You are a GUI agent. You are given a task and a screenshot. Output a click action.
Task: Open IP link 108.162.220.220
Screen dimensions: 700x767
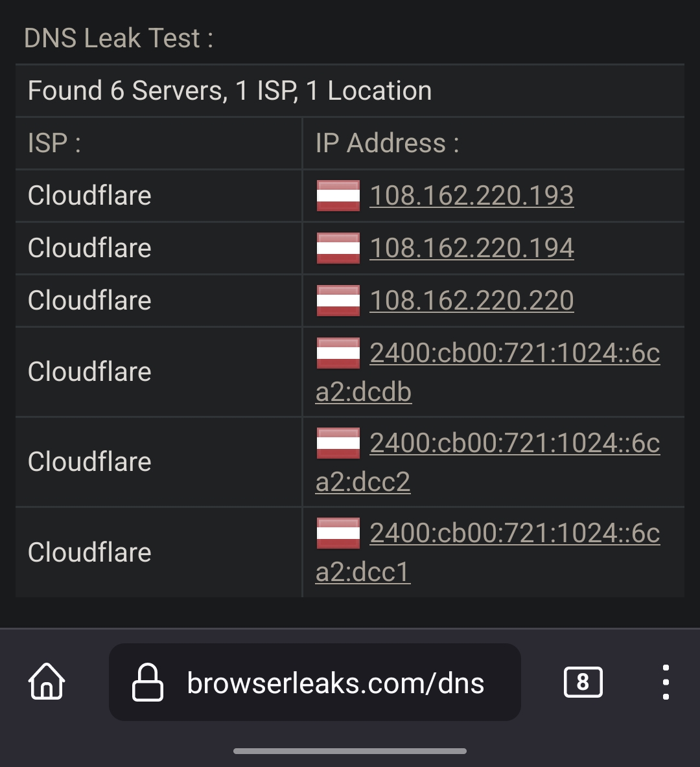(x=471, y=301)
